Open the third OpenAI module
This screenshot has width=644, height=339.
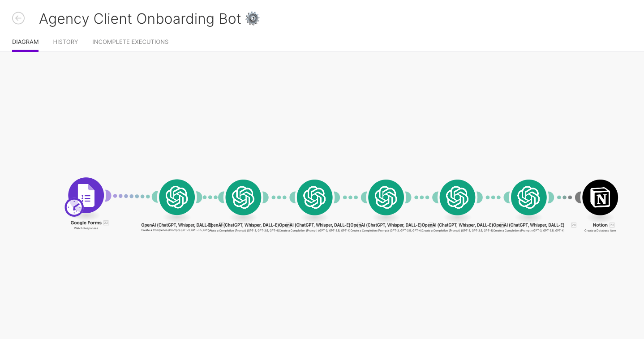pyautogui.click(x=314, y=197)
